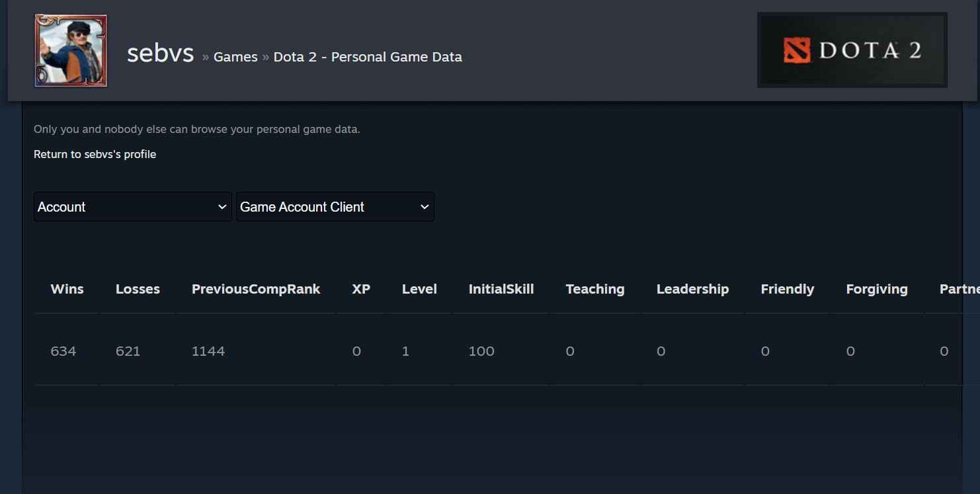Viewport: 980px width, 494px height.
Task: Click the Level column header
Action: pyautogui.click(x=419, y=289)
